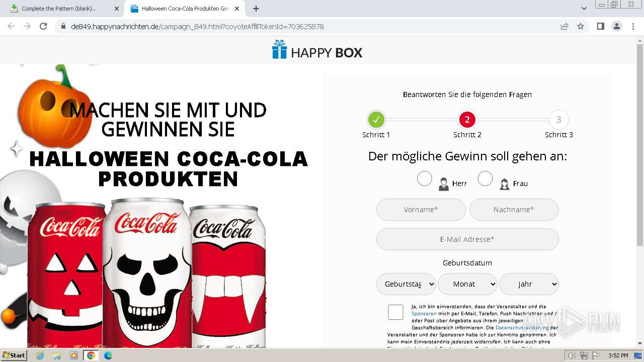
Task: Close the Halloween Coca-Cola tab
Action: point(237,9)
